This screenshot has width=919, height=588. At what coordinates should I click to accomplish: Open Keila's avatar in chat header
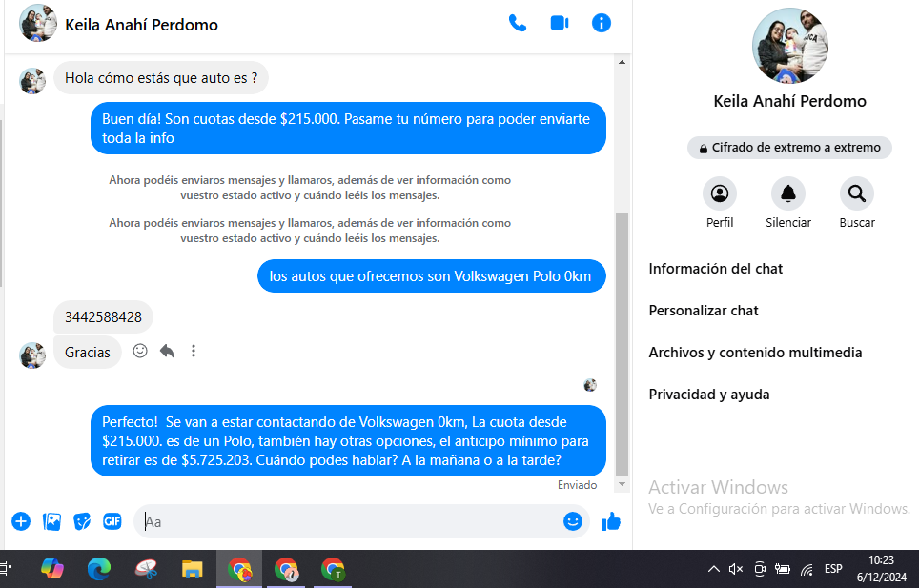coord(38,24)
